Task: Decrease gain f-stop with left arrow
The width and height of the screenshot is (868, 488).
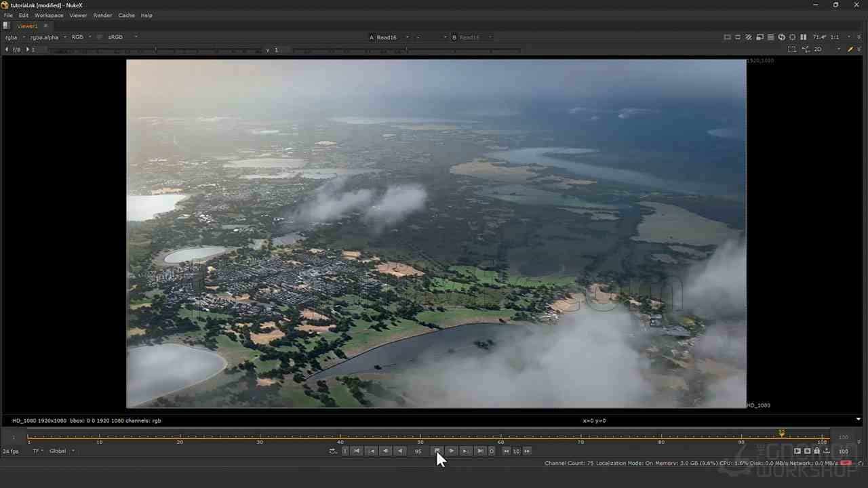Action: 7,49
